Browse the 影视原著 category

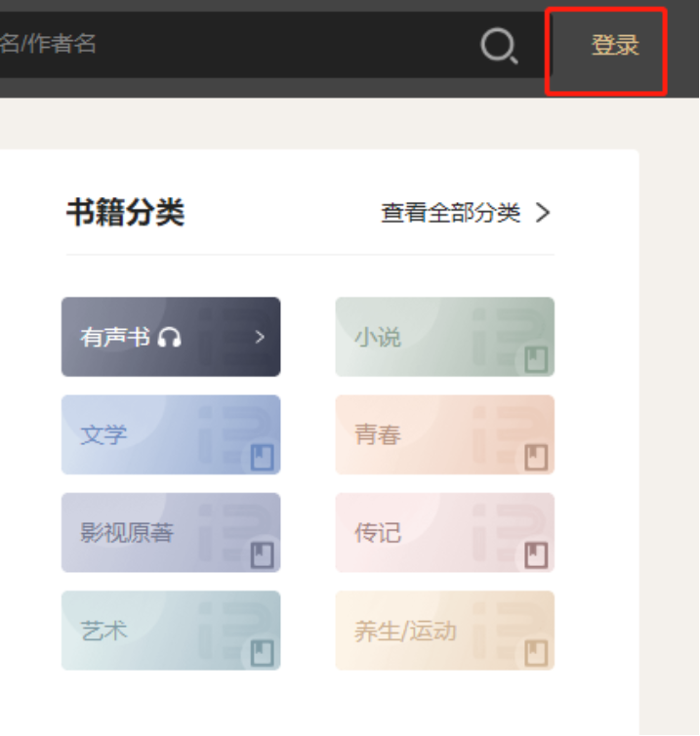[x=171, y=533]
